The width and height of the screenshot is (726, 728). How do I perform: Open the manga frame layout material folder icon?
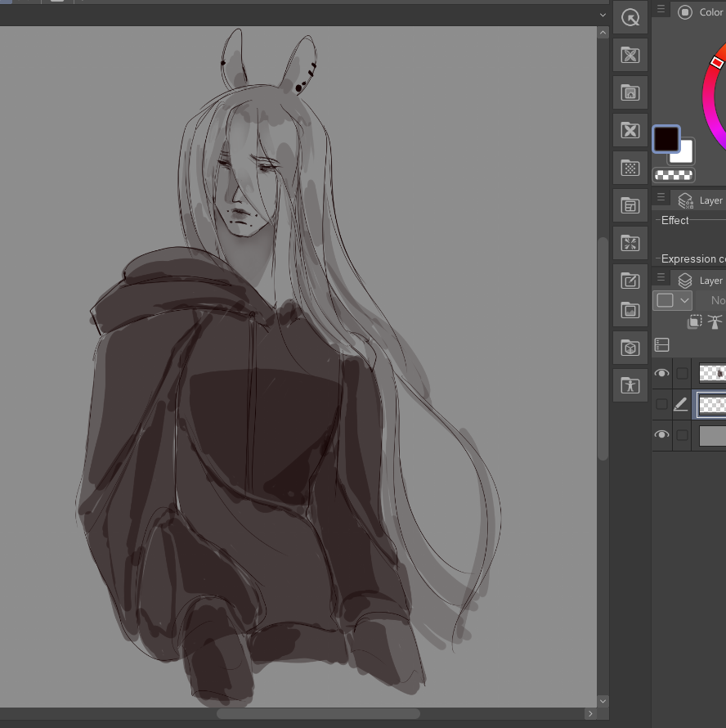[x=630, y=205]
